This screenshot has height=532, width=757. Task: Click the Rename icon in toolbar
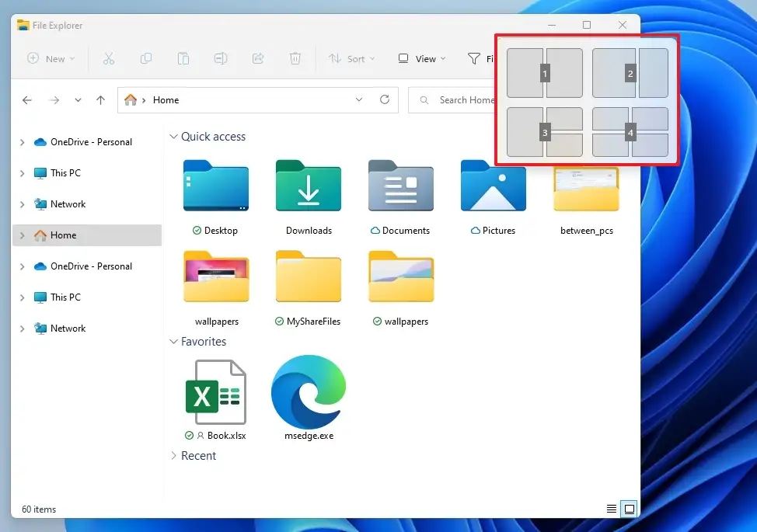click(x=221, y=58)
